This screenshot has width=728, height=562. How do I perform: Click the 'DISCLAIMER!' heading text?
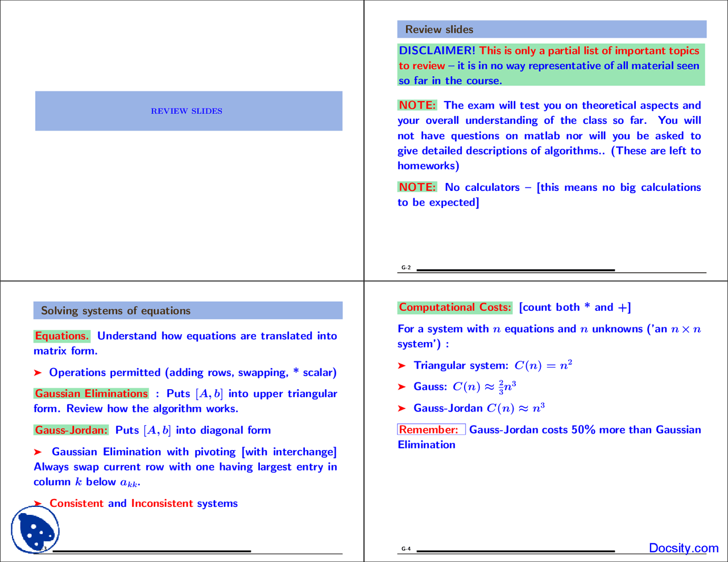(x=437, y=51)
